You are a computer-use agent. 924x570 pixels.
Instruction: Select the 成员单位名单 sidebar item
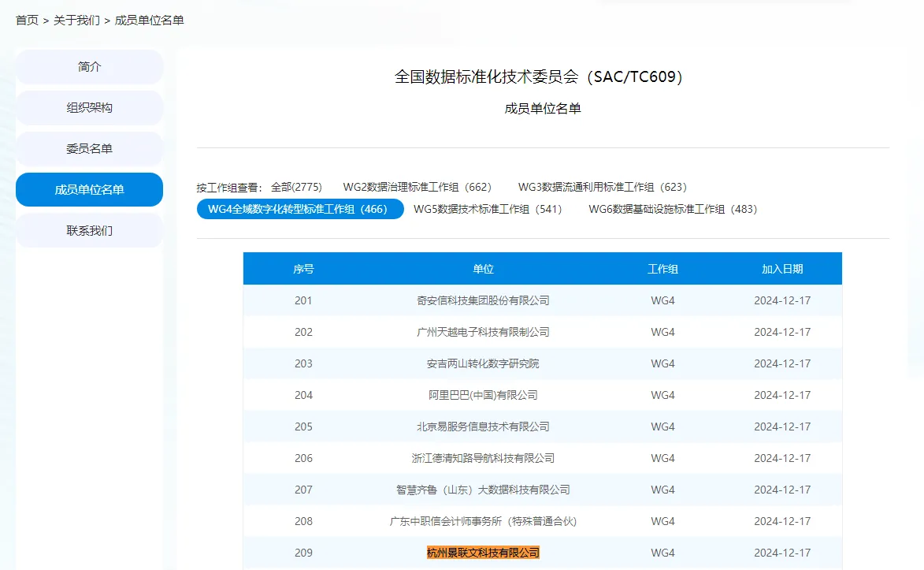[x=89, y=190]
